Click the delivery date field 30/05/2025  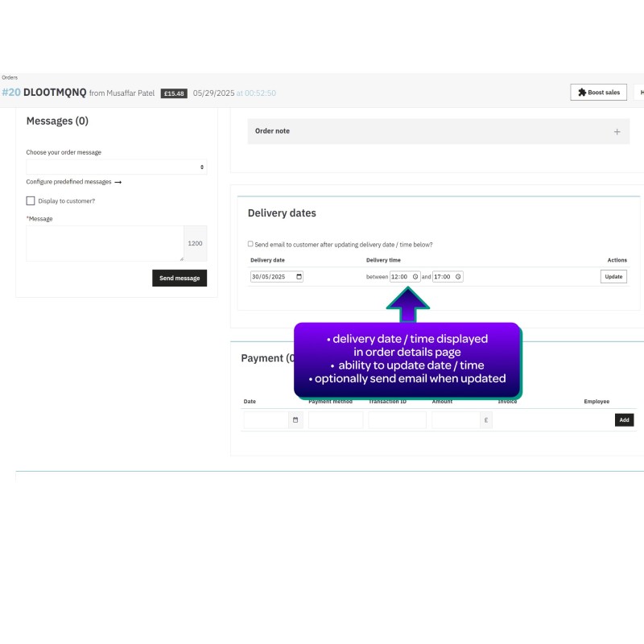(276, 277)
